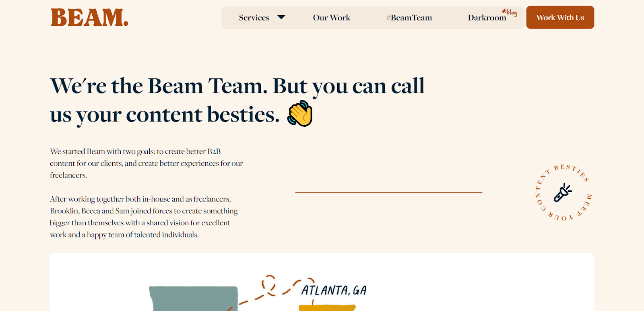Screen dimensions: 644x311
Task: Open the #BeamTeam page
Action: [x=409, y=18]
